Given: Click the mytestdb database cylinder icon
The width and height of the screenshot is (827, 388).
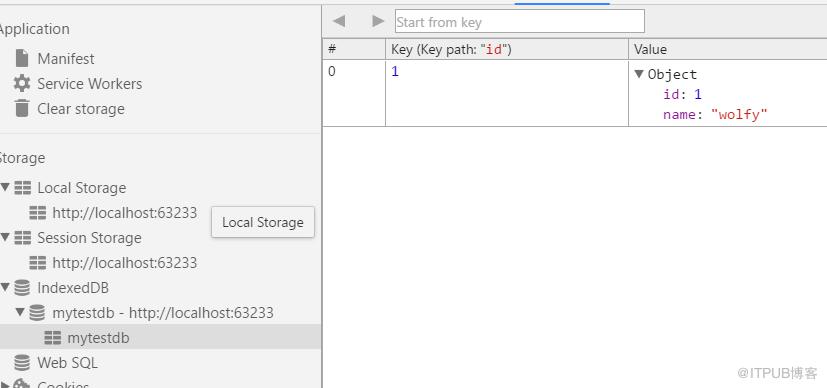Looking at the screenshot, I should tap(37, 313).
